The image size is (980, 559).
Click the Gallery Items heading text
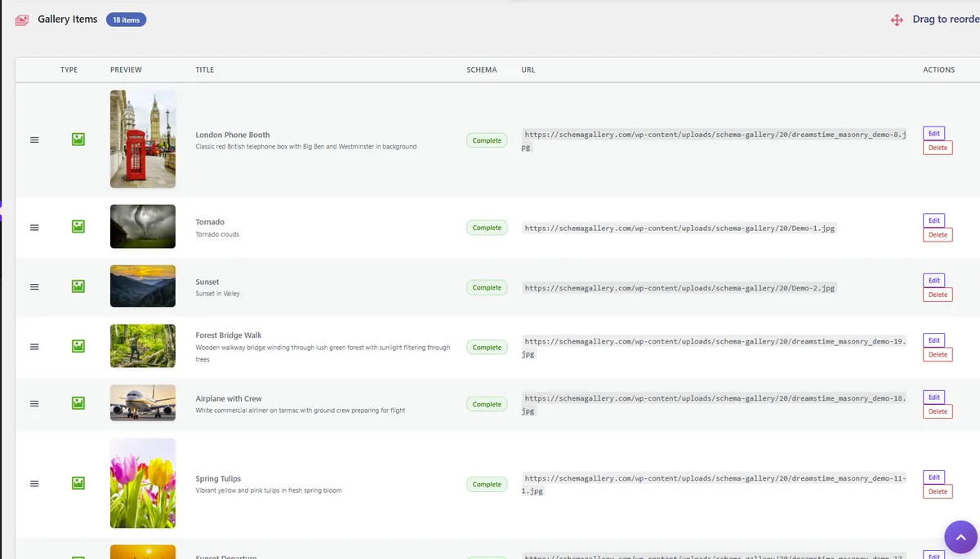[68, 20]
